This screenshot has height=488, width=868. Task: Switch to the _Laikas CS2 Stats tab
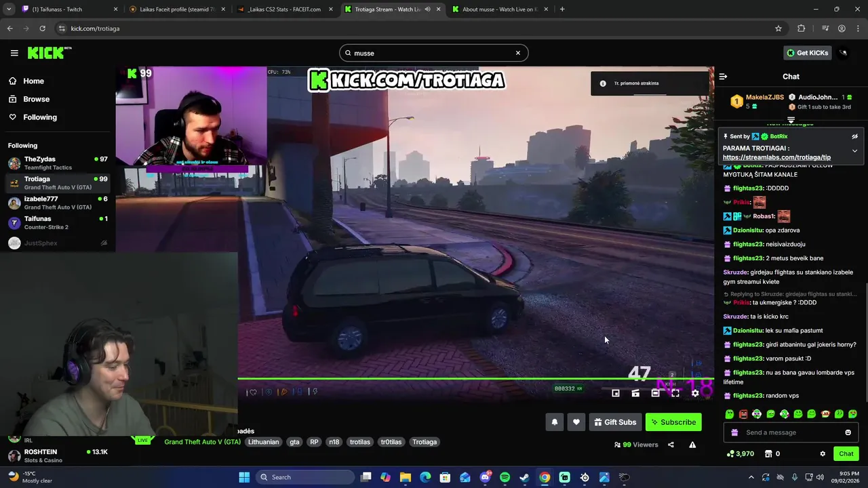285,9
